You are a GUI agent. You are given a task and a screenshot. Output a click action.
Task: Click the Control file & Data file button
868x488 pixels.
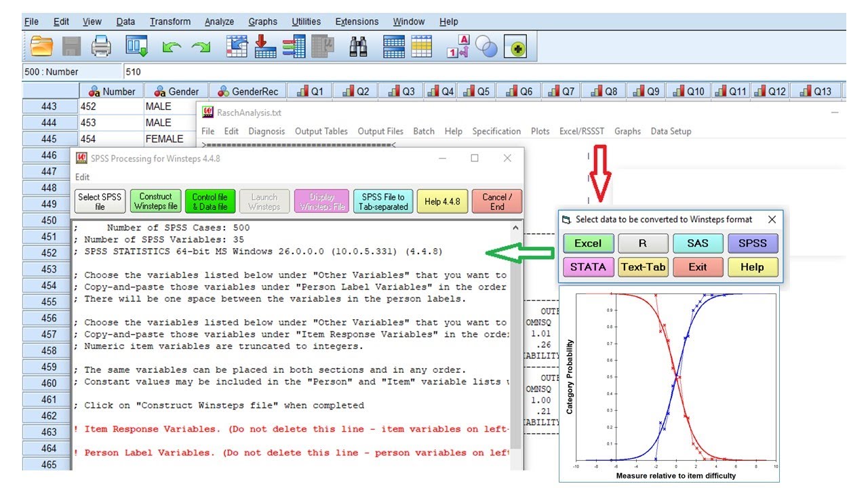pyautogui.click(x=210, y=201)
